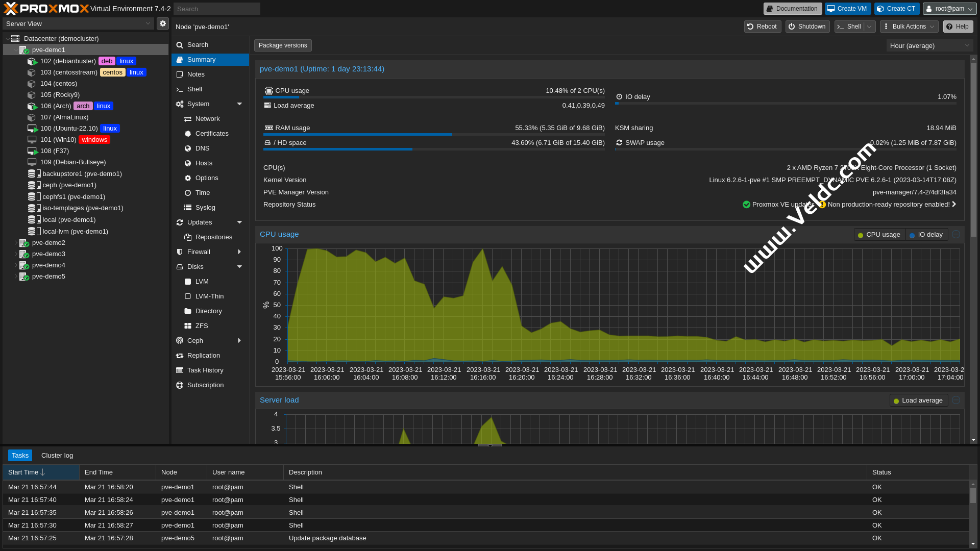This screenshot has width=980, height=551.
Task: Click the Create VM button
Action: click(847, 9)
